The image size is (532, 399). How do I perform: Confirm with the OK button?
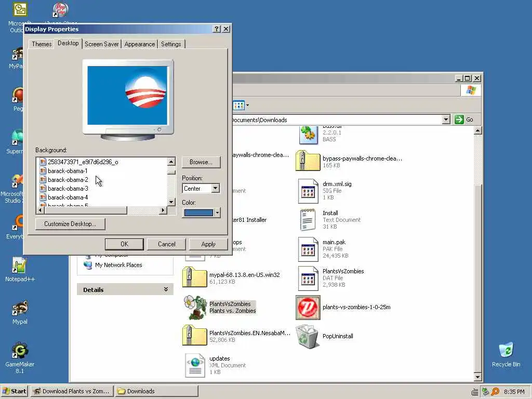point(124,244)
